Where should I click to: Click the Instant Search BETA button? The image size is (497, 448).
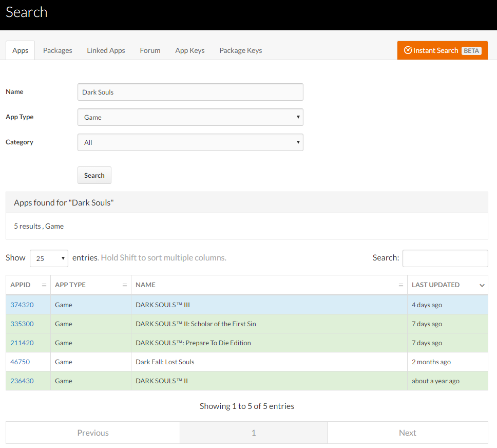coord(442,50)
